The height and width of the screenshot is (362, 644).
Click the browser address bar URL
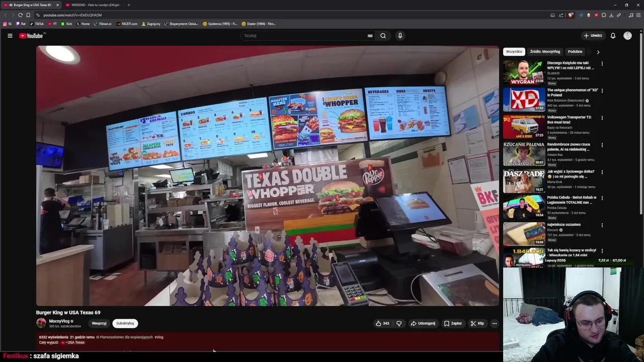[72, 15]
